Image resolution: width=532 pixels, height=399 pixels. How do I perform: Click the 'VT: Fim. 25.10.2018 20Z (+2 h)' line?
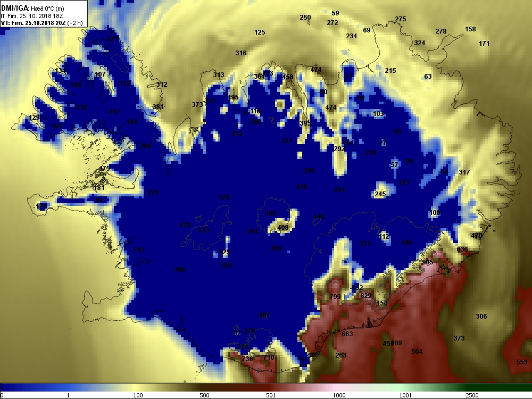tap(41, 23)
